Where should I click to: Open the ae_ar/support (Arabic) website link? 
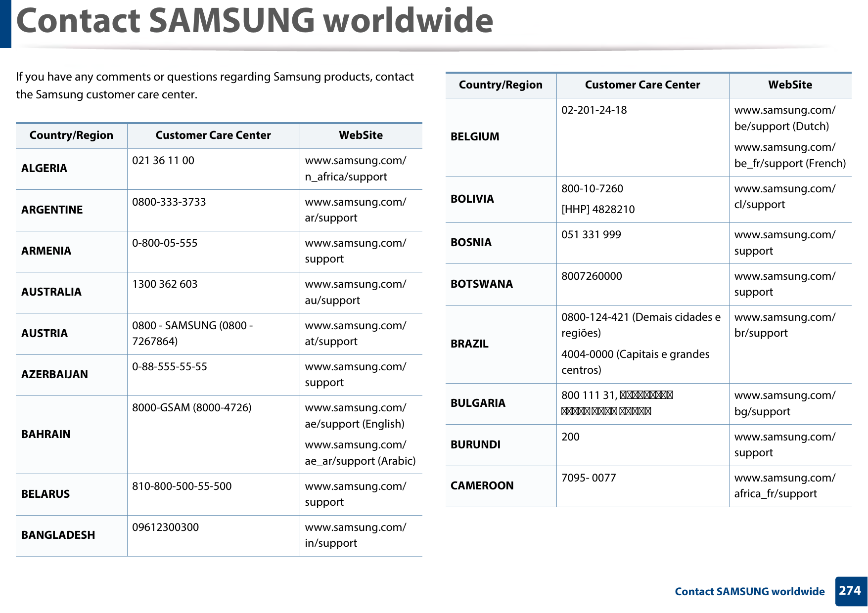[x=360, y=453]
